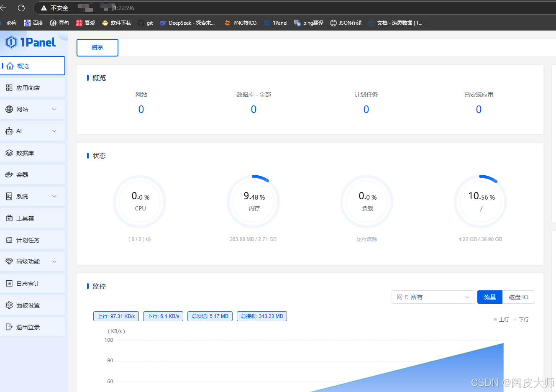Open the 软件下载 bookmark

[116, 23]
